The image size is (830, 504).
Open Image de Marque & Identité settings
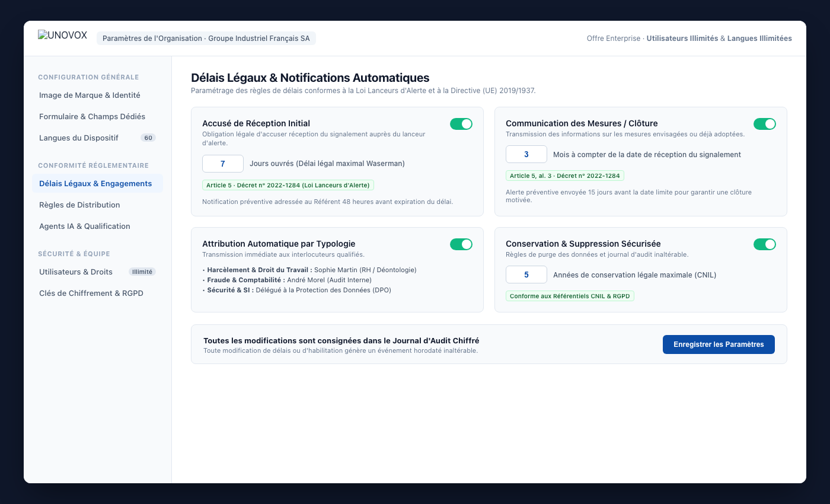tap(97, 95)
